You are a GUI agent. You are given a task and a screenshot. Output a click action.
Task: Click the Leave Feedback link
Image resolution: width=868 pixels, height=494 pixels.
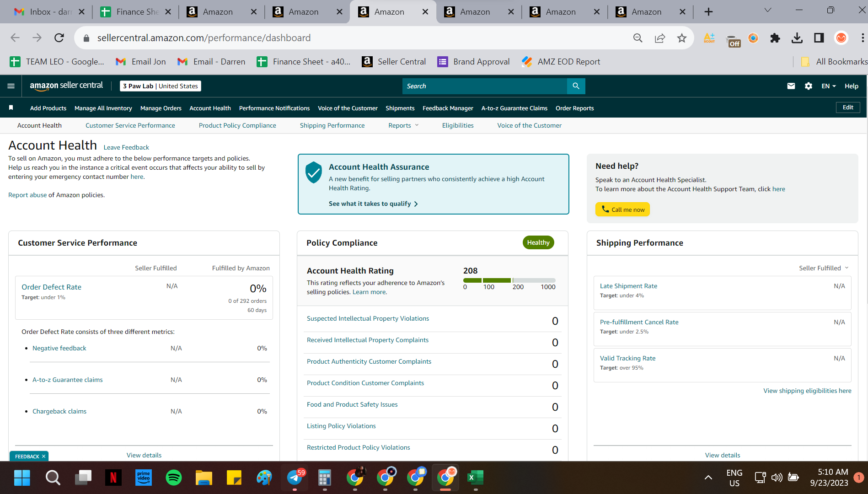click(126, 147)
